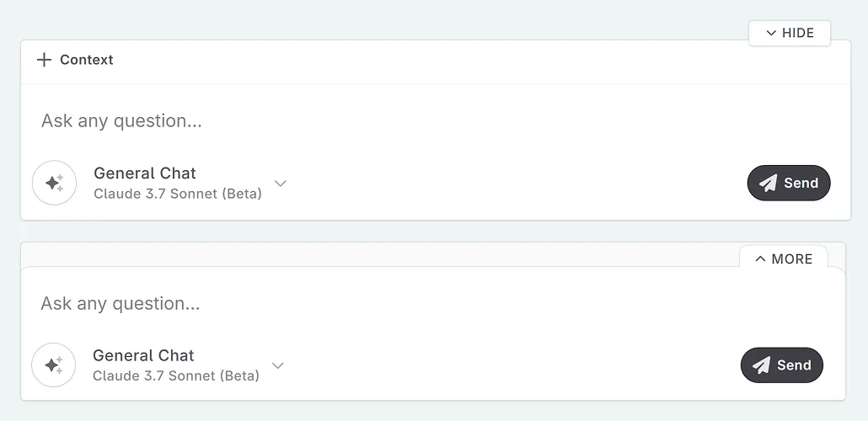Collapse the panel with the HIDE button

(x=790, y=33)
